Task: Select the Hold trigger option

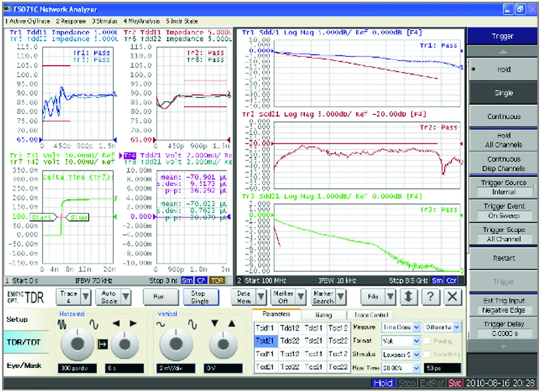Action: (503, 69)
